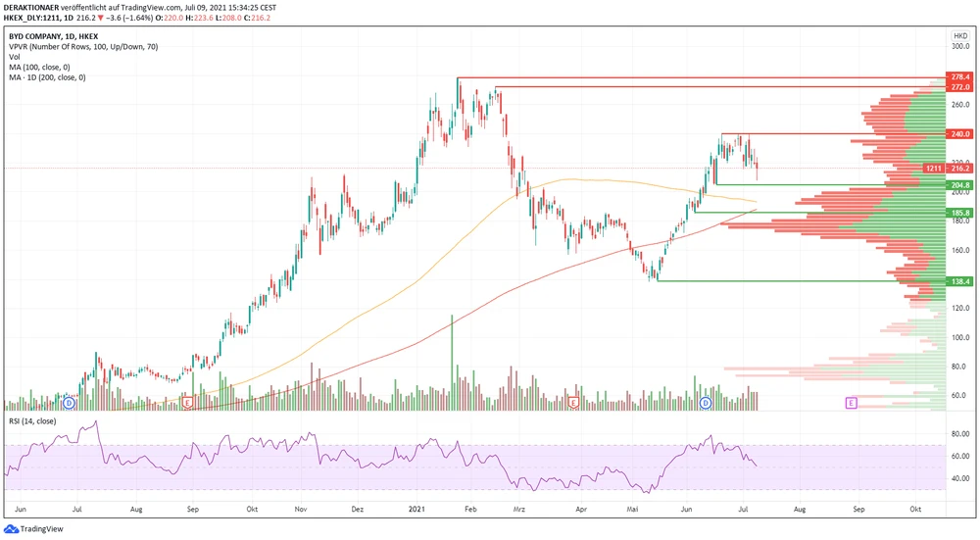Click the current price label 216.2
Viewport: 980px width, 540px height.
(x=959, y=169)
